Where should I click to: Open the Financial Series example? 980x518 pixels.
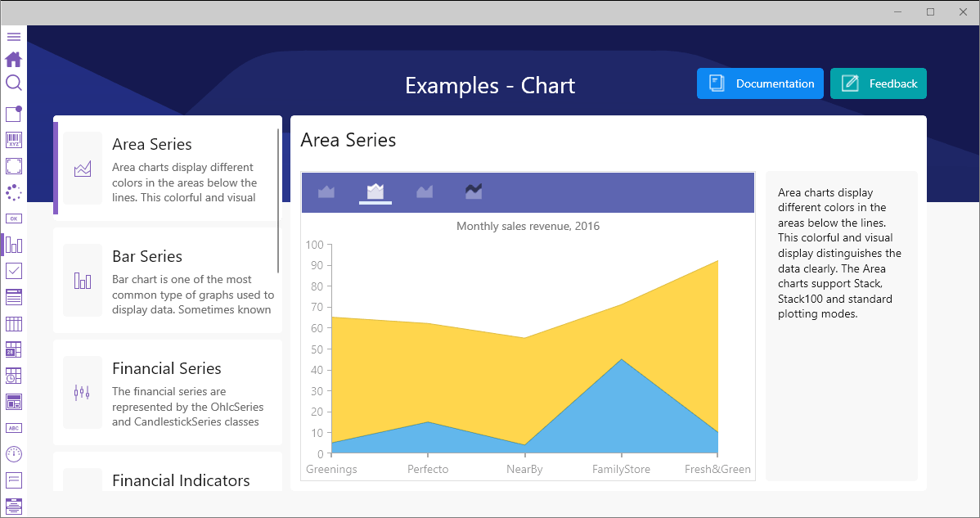pos(167,391)
